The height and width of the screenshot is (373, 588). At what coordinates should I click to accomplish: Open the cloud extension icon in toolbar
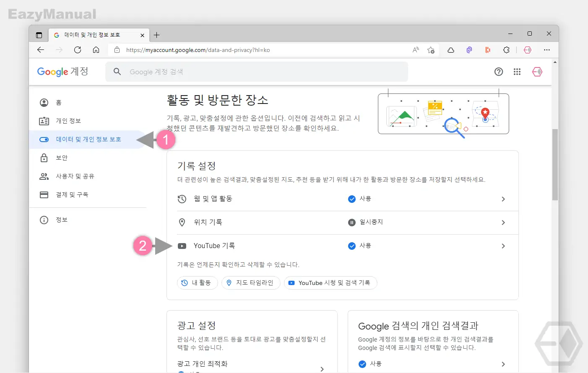(451, 50)
